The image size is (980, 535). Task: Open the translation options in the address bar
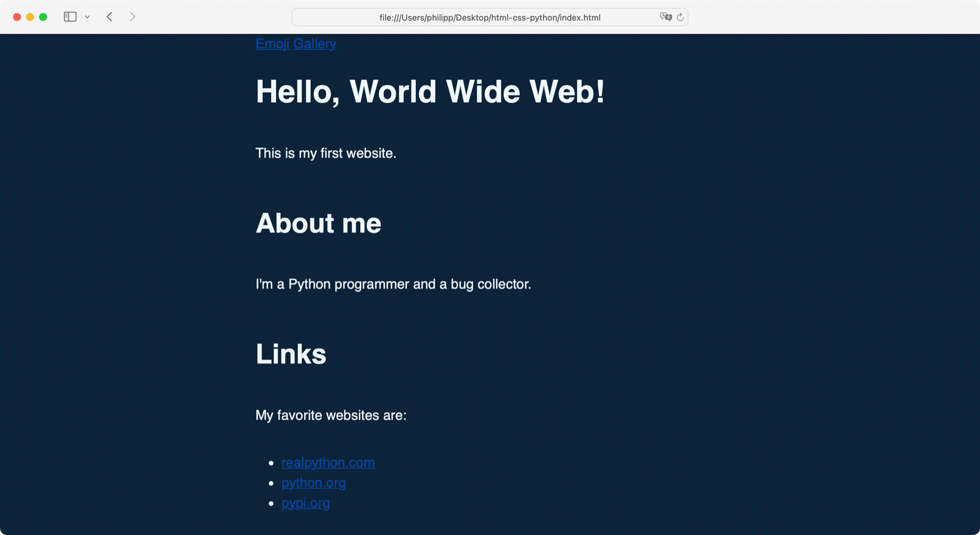pos(665,17)
